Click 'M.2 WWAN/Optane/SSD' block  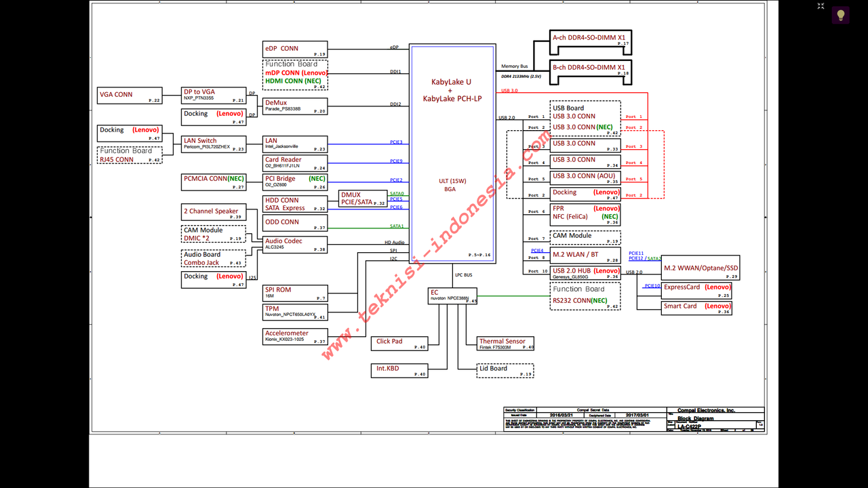coord(701,268)
